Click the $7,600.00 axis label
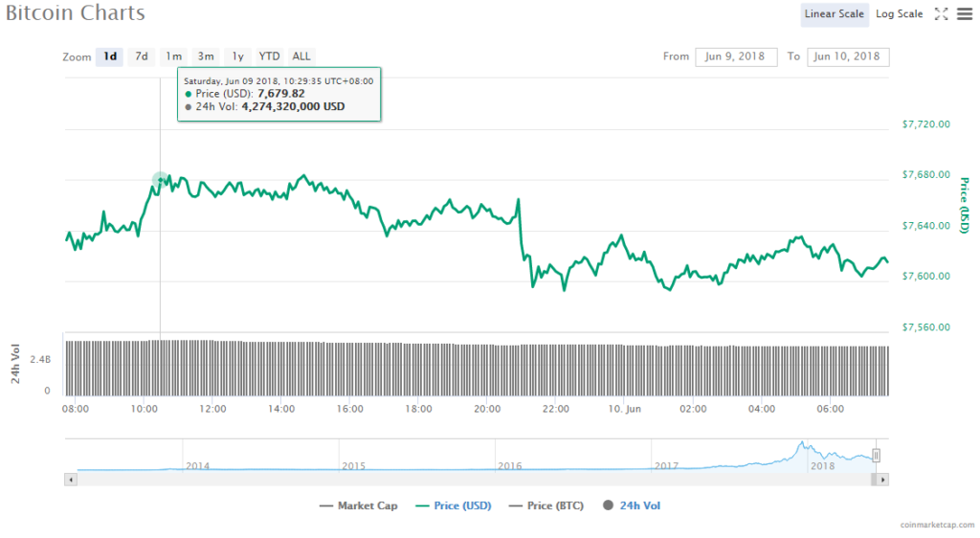Image resolution: width=980 pixels, height=538 pixels. pyautogui.click(x=925, y=277)
